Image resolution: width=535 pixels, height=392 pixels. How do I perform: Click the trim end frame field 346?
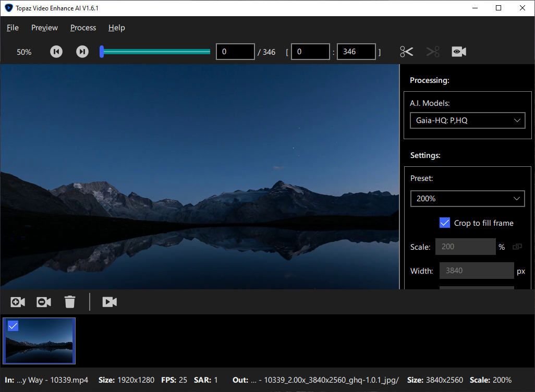pos(356,52)
